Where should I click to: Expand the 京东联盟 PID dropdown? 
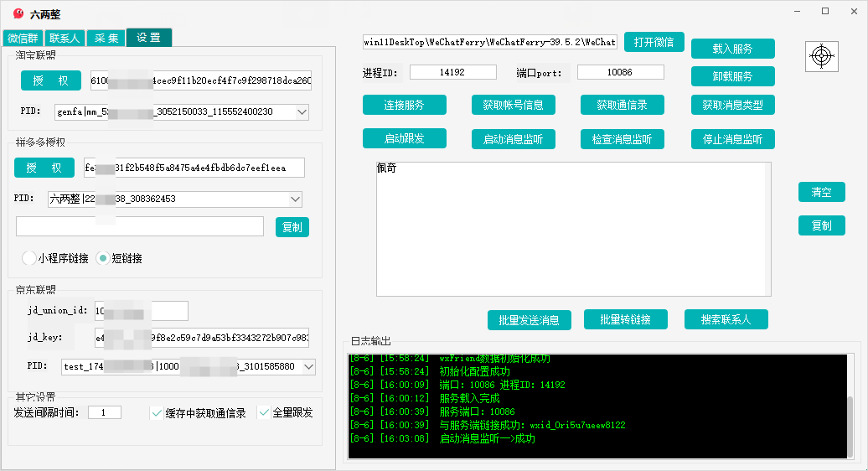pos(309,366)
